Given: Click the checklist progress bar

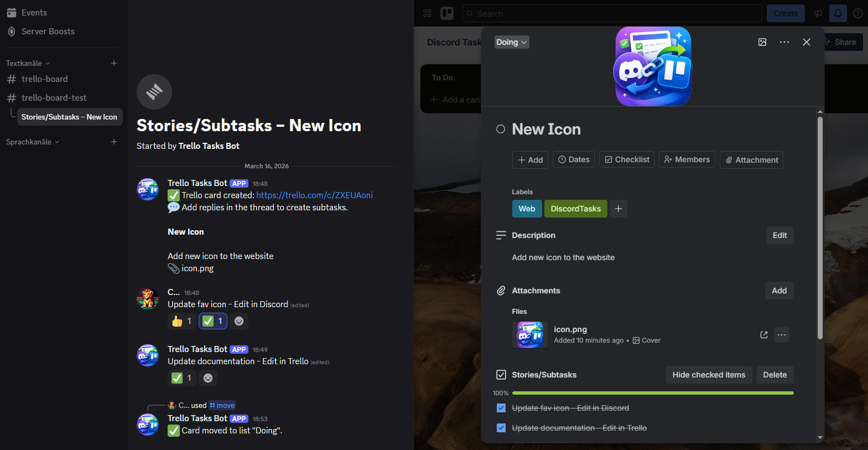Looking at the screenshot, I should 653,393.
